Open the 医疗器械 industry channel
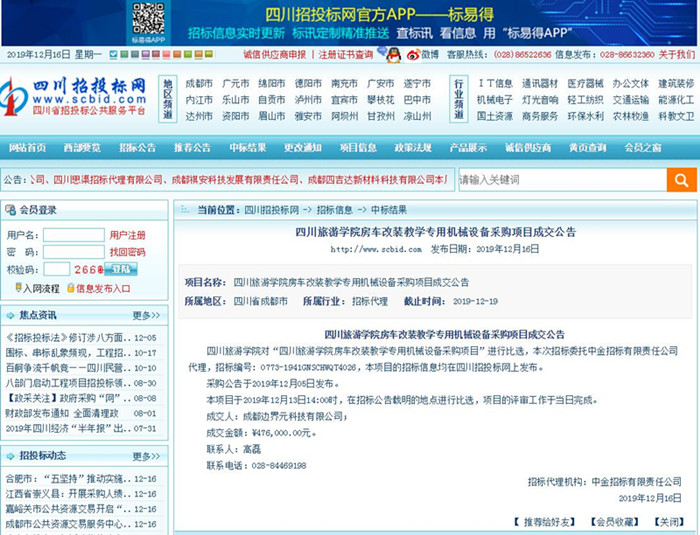700x535 pixels. 585,84
